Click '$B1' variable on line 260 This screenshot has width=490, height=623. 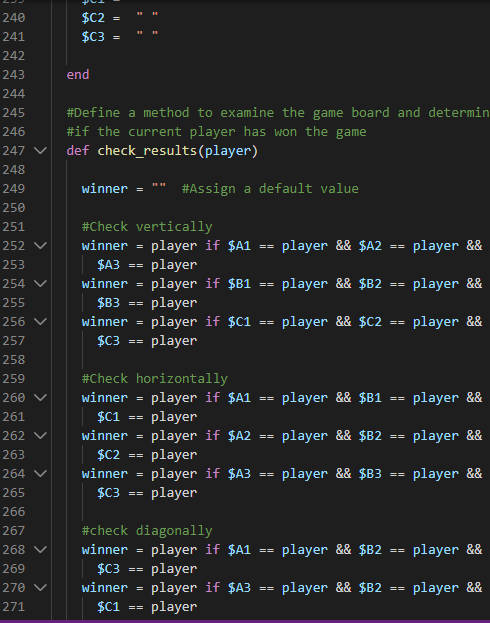pyautogui.click(x=370, y=397)
